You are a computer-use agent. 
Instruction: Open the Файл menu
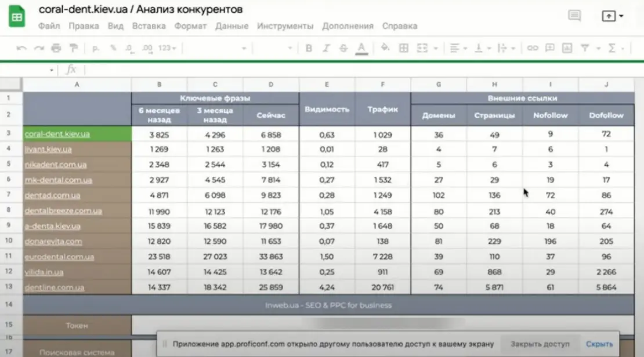pos(49,26)
